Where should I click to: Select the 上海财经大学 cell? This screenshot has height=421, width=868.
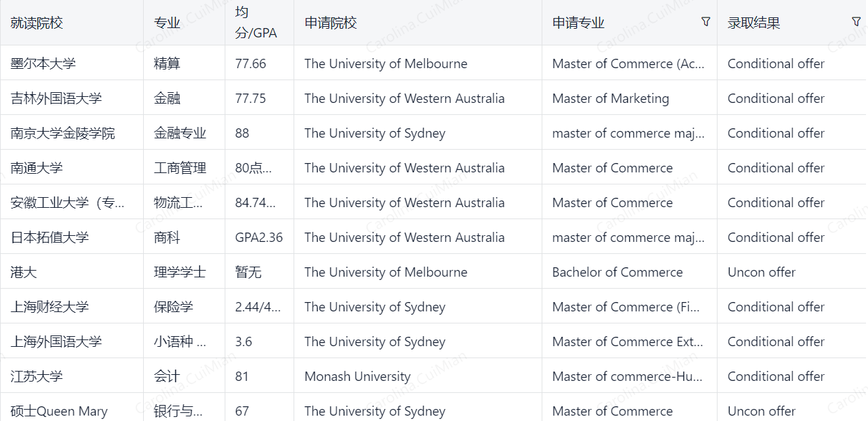[x=49, y=307]
